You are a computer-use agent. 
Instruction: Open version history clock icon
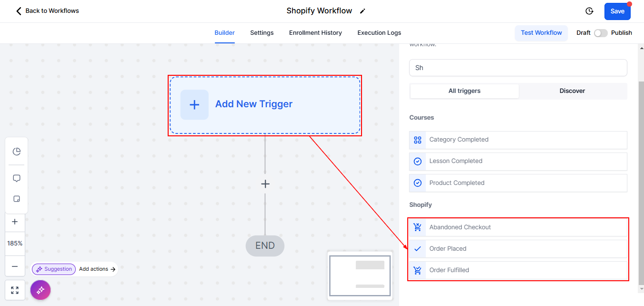coord(589,11)
